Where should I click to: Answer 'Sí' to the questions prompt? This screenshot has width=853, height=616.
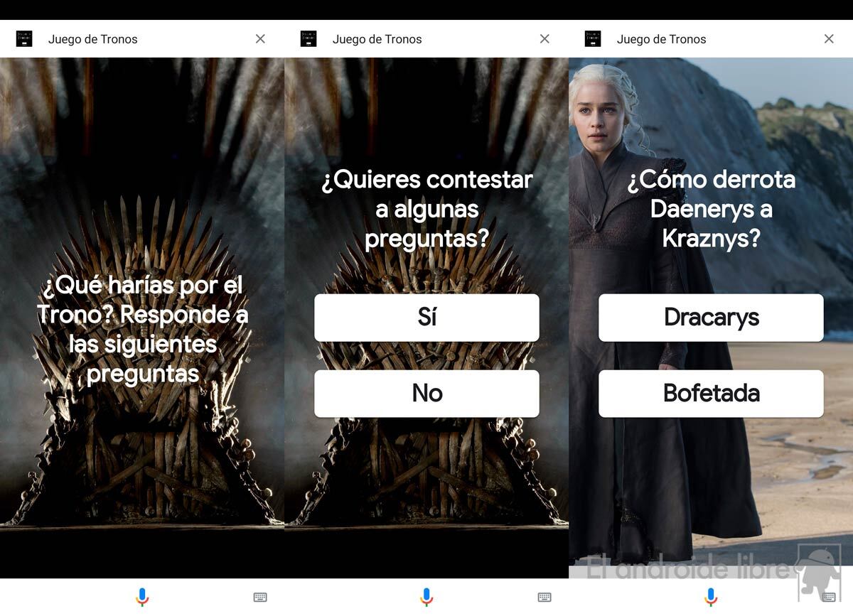(426, 318)
